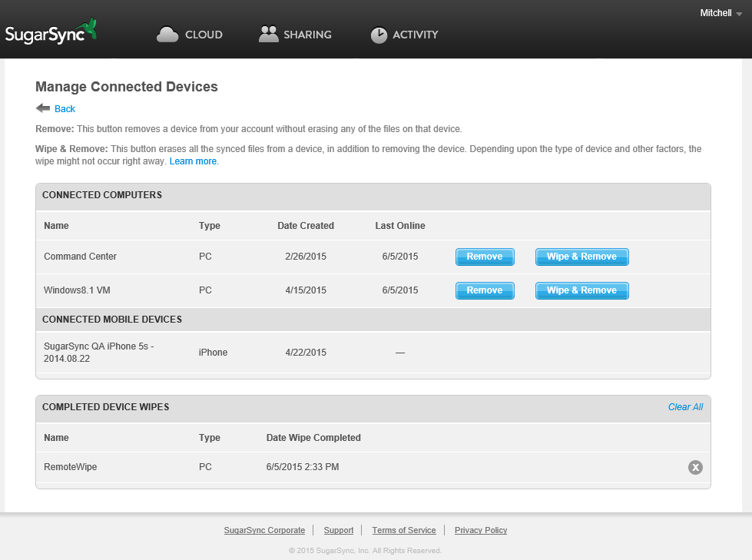Open the SugarSync Corporate footer link
Image resolution: width=752 pixels, height=560 pixels.
(x=264, y=530)
